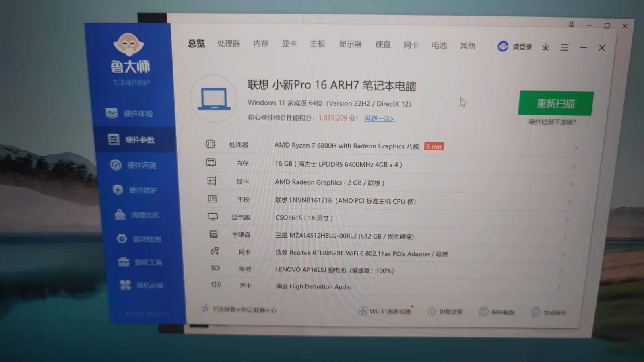Viewport: 644px width, 362px height.
Task: Click AMD Ryzen 7 6800H processor text
Action: coord(347,146)
